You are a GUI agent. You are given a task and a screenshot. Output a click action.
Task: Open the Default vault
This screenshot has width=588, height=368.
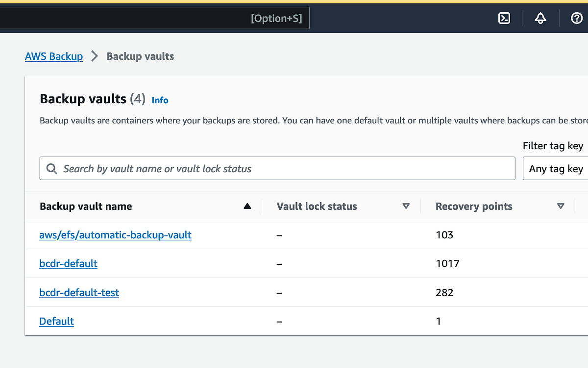[56, 322]
